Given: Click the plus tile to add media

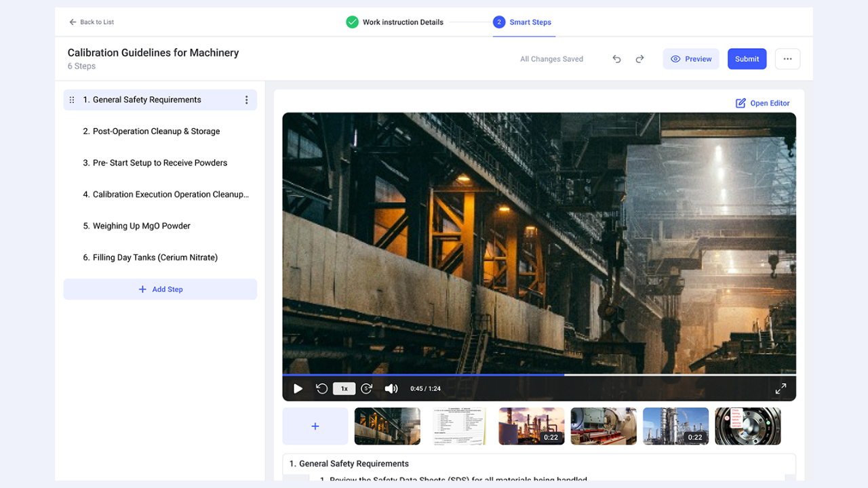Looking at the screenshot, I should pos(315,426).
